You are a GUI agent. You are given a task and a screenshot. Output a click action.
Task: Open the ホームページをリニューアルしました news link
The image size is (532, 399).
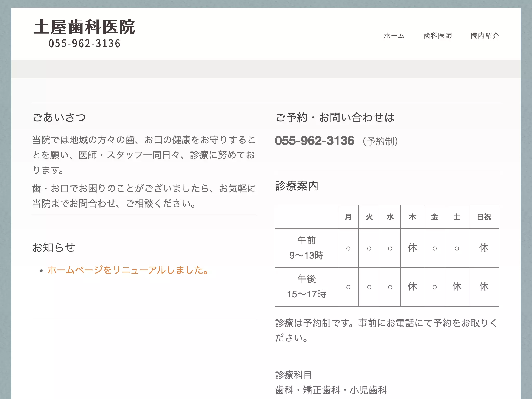128,270
